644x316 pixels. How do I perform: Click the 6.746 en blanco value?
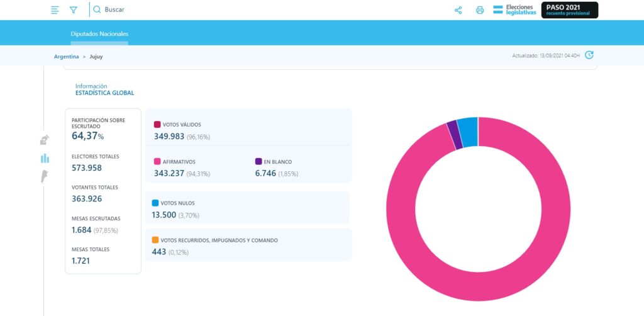pyautogui.click(x=265, y=173)
